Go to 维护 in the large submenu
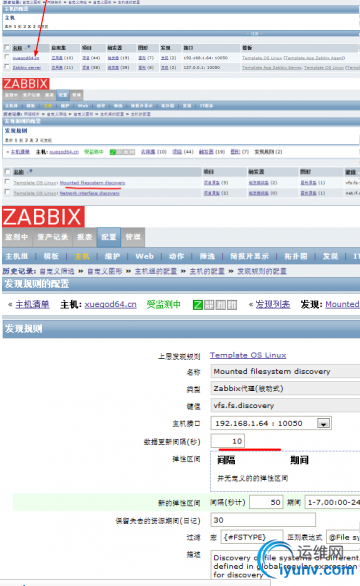The width and height of the screenshot is (360, 586). point(112,256)
